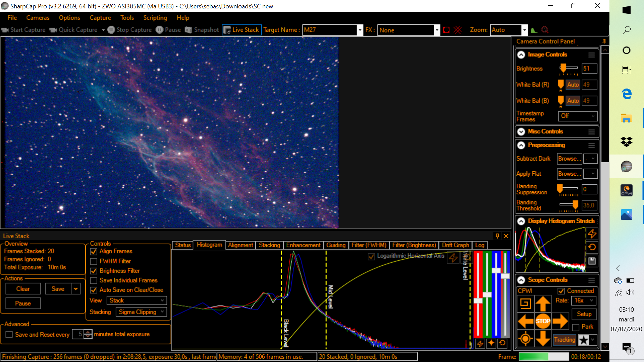This screenshot has height=362, width=644.
Task: Switch to the Alignment tab
Action: (240, 245)
